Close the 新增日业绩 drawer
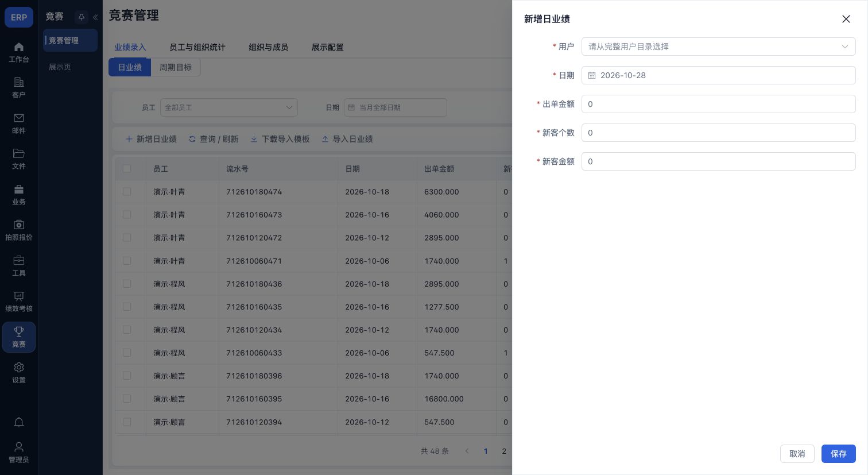Viewport: 868px width, 475px height. tap(846, 19)
